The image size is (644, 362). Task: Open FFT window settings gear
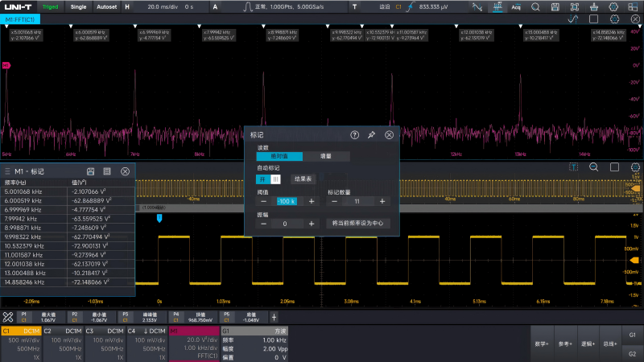click(x=614, y=19)
